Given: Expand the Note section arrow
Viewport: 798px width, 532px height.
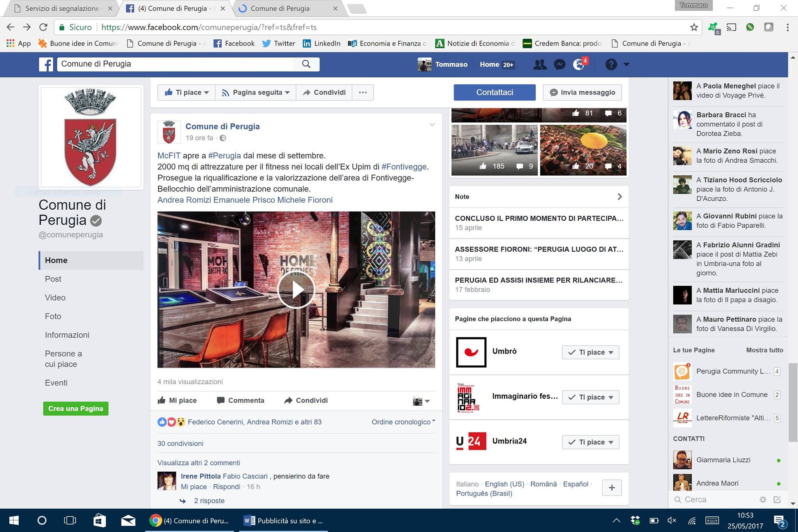Looking at the screenshot, I should click(x=620, y=196).
